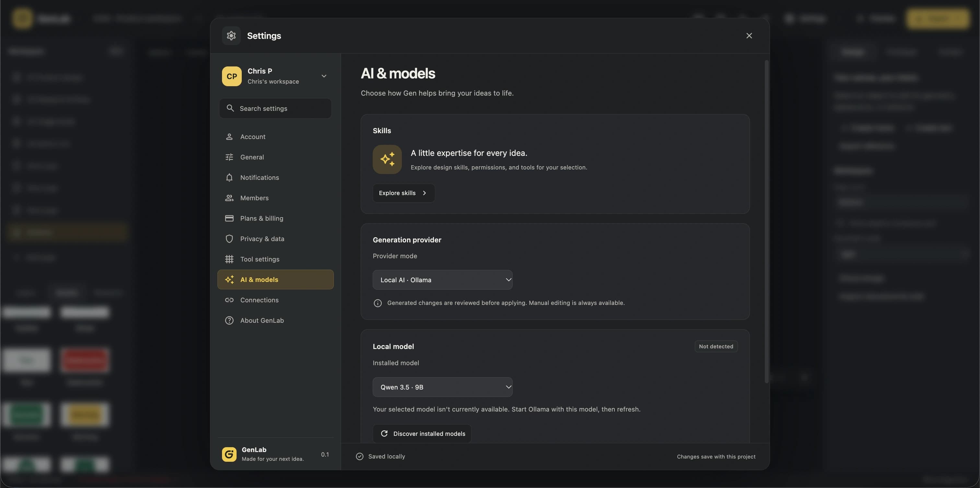Select the AI & models sidebar item
Screen dimensions: 980x488
click(x=275, y=280)
